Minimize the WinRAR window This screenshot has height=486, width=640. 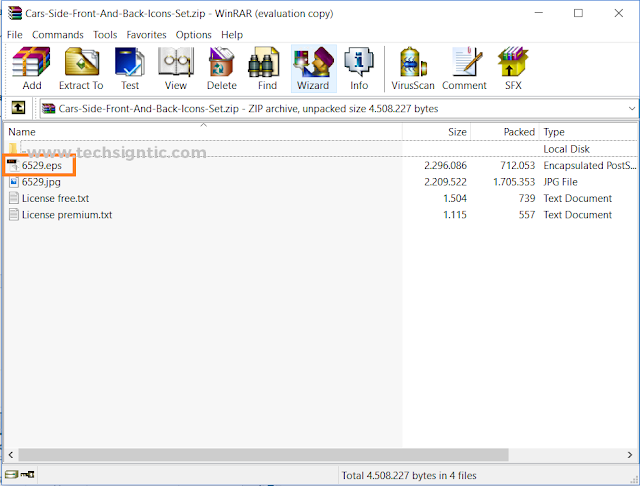point(538,13)
